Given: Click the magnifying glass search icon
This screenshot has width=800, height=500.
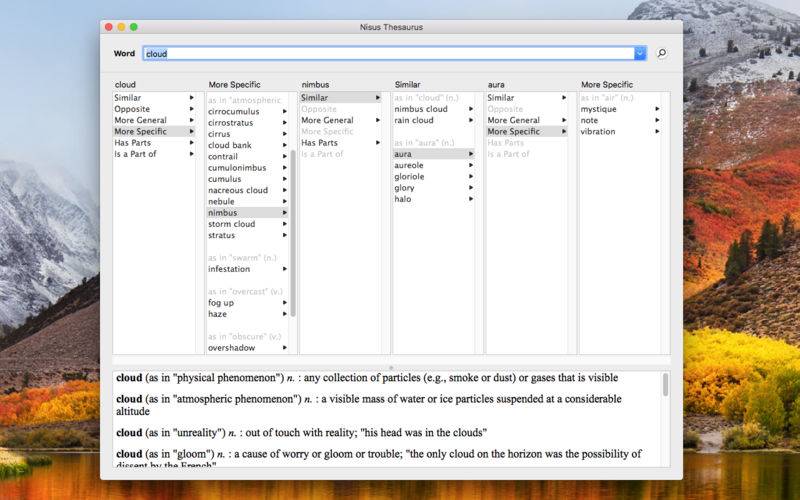Looking at the screenshot, I should click(x=662, y=53).
